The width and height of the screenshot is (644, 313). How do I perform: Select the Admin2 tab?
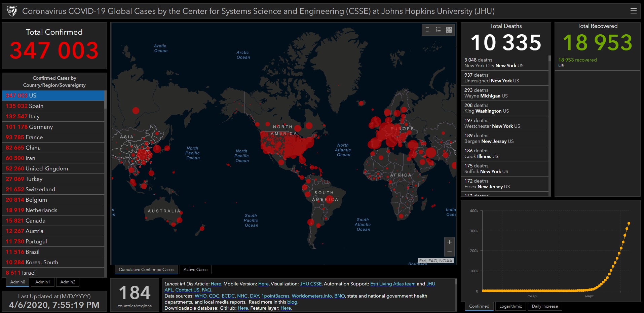(x=68, y=282)
